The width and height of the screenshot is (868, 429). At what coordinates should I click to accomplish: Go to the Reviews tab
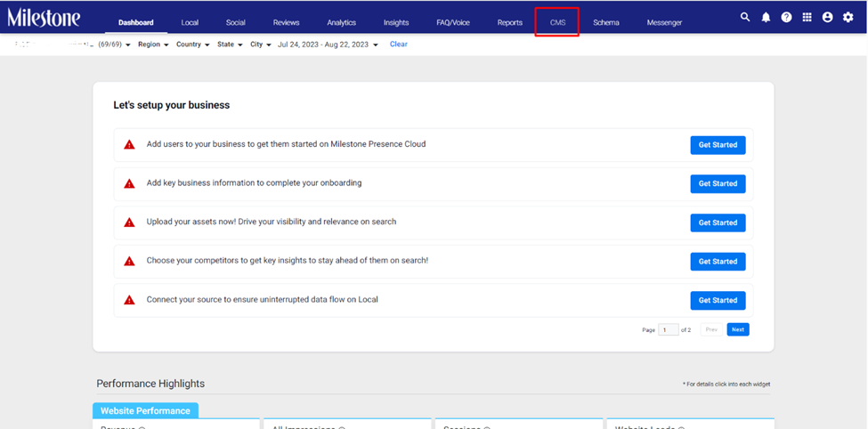[286, 22]
